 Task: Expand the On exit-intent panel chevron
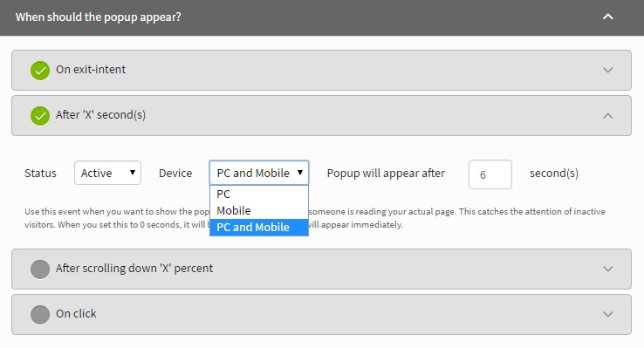tap(608, 70)
